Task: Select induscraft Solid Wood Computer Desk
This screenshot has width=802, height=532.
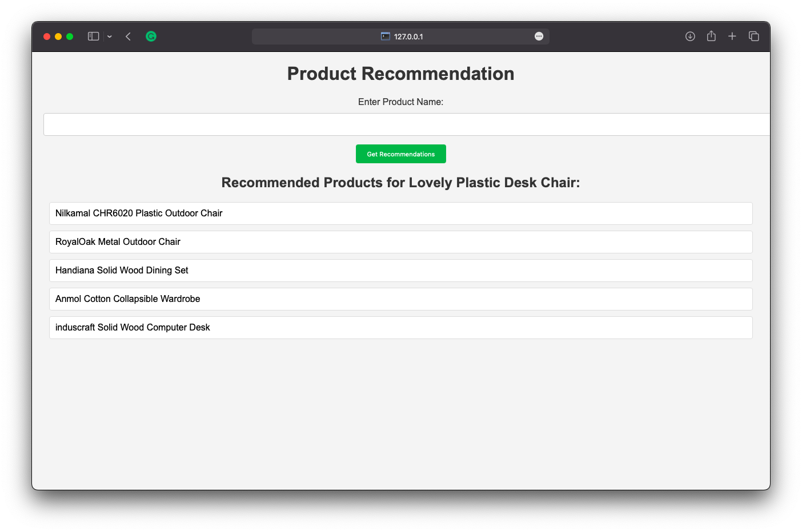Action: click(x=401, y=328)
